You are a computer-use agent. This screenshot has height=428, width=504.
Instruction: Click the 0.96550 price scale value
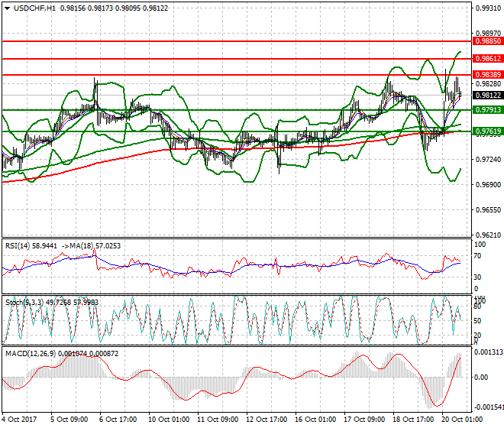pyautogui.click(x=488, y=210)
